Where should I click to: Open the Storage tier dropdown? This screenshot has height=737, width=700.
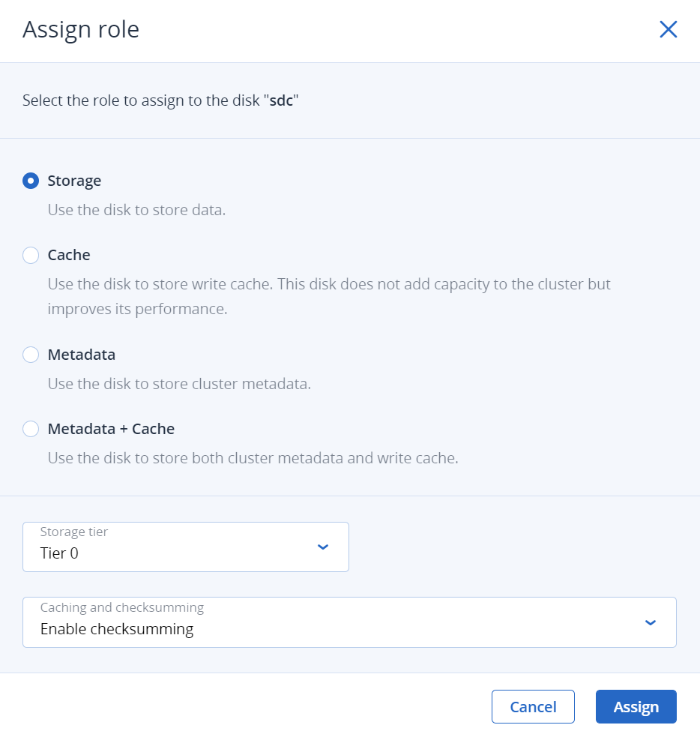pyautogui.click(x=185, y=547)
